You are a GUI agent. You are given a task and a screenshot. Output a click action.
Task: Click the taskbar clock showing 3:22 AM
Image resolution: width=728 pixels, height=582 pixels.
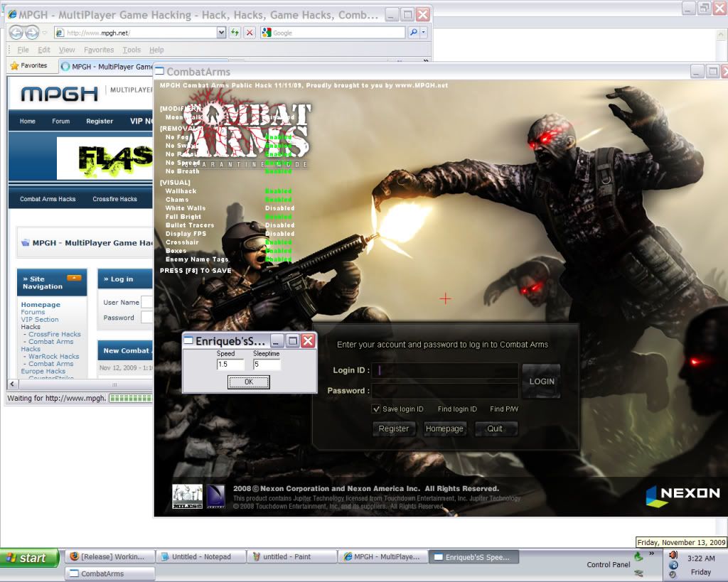[x=700, y=559]
